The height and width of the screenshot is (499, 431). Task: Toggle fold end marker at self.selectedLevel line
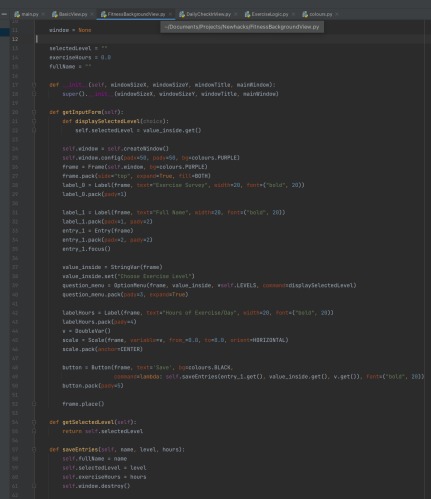point(34,130)
